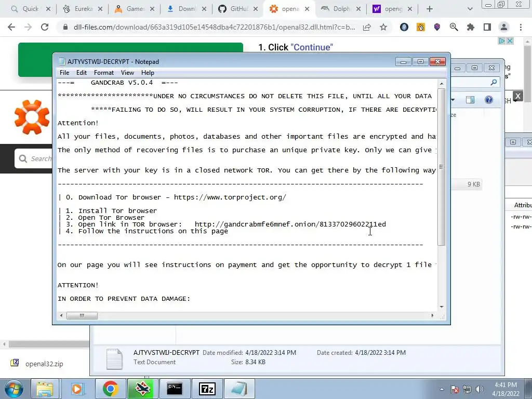The height and width of the screenshot is (399, 532).
Task: Click the dll-files search box
Action: tap(34, 158)
